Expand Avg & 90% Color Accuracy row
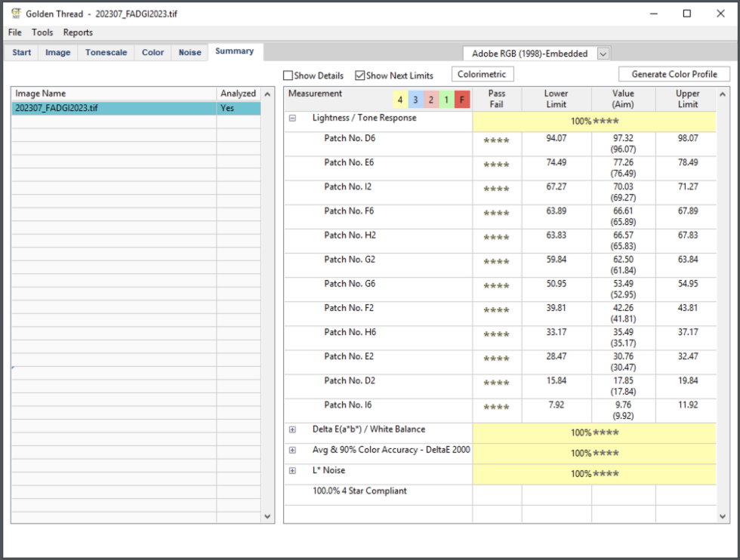This screenshot has height=560, width=740. [292, 450]
